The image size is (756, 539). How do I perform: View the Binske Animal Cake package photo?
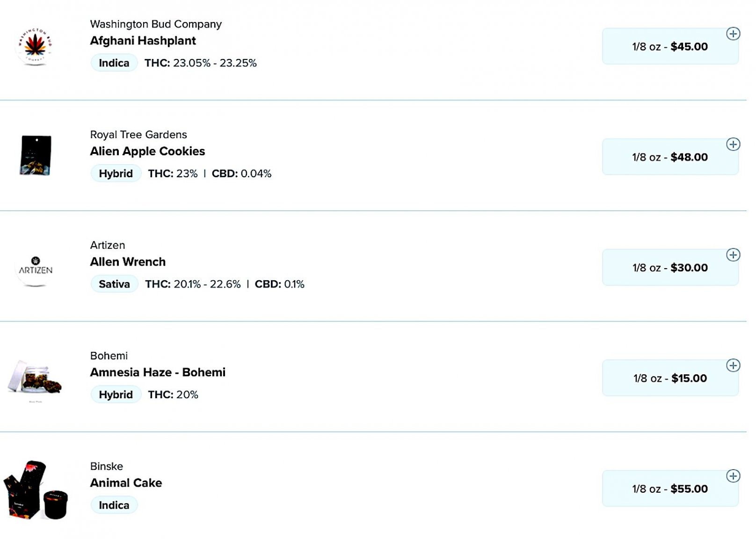pyautogui.click(x=36, y=489)
